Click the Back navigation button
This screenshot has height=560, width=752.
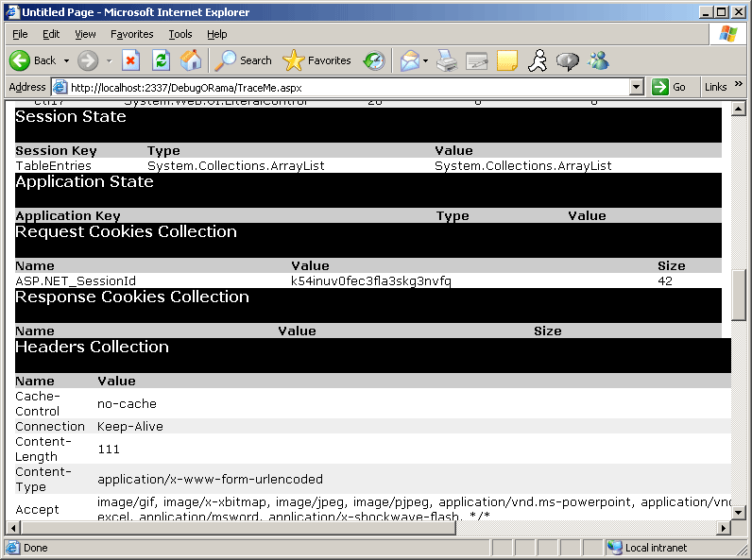tap(33, 60)
